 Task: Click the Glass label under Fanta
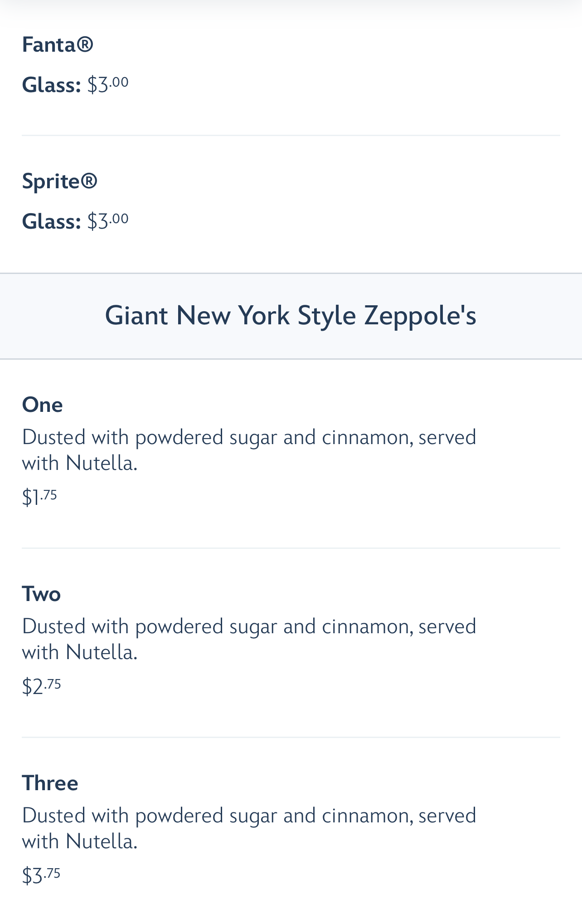pyautogui.click(x=51, y=85)
